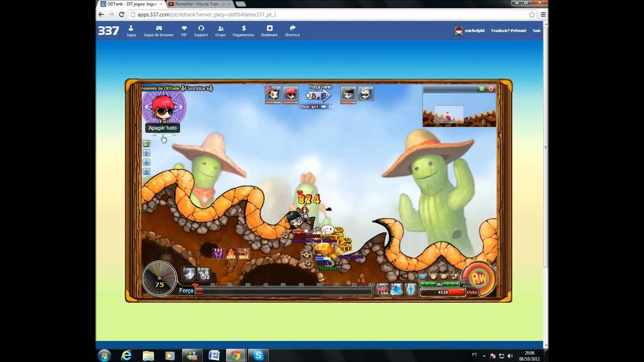
Task: Select first team portrait with heart badge
Action: pos(273,94)
